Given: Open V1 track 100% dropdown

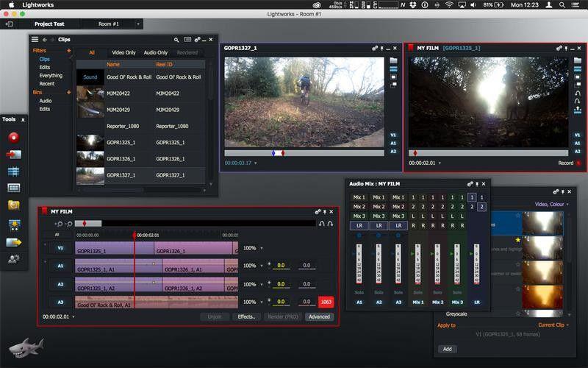Looking at the screenshot, I should click(x=262, y=248).
